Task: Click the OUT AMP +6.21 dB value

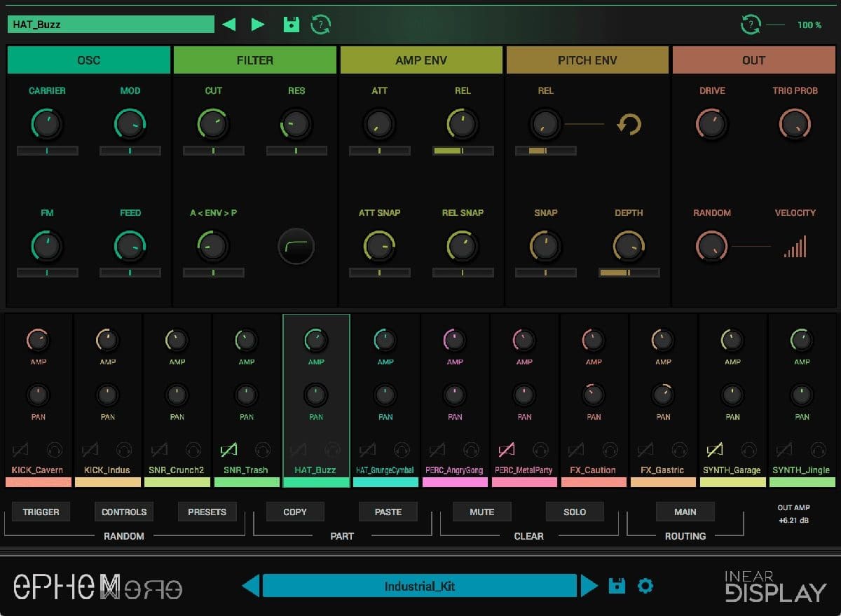Action: pos(794,521)
